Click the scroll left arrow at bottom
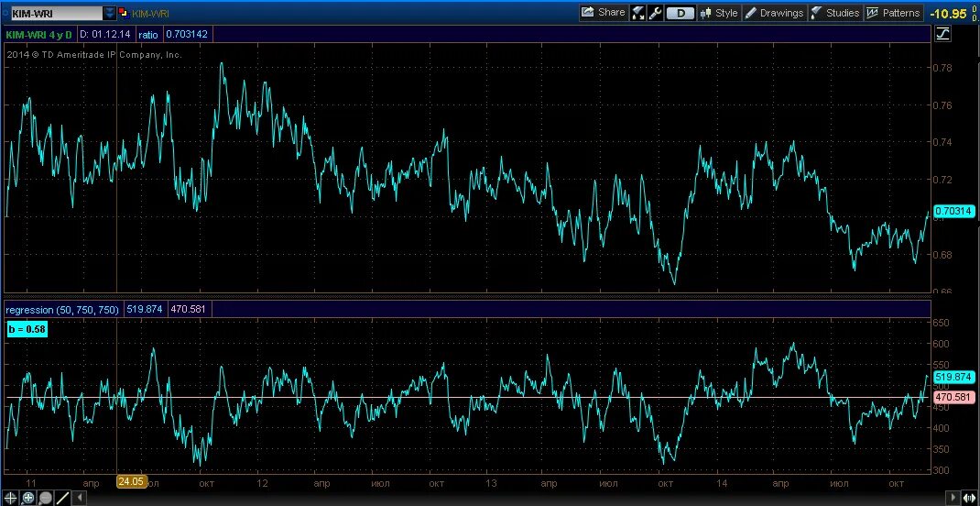This screenshot has height=506, width=980. (79, 499)
